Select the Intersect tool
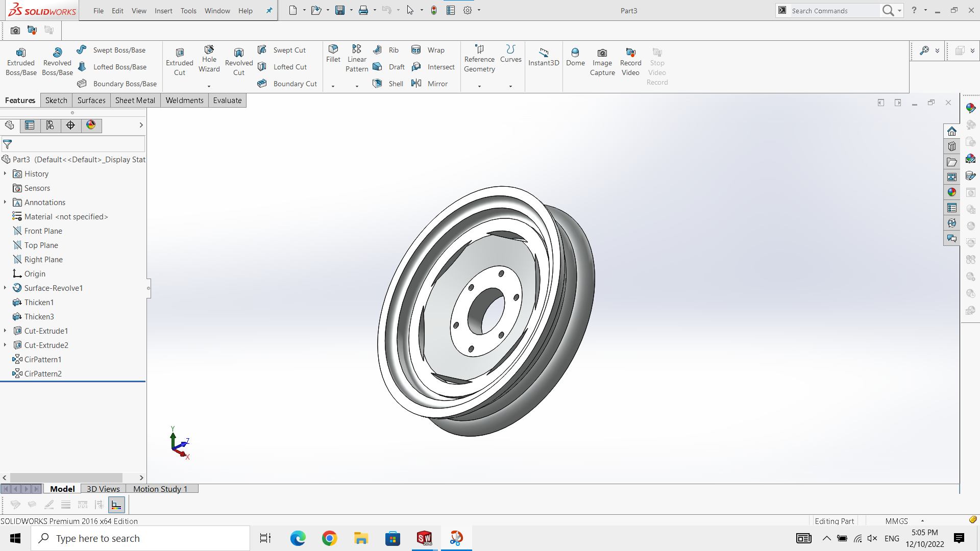 (x=433, y=67)
